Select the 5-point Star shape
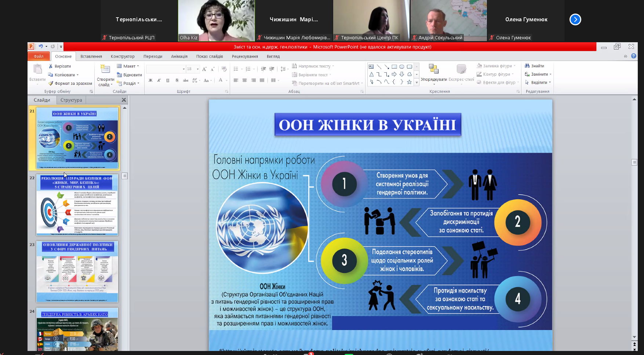 [x=410, y=82]
